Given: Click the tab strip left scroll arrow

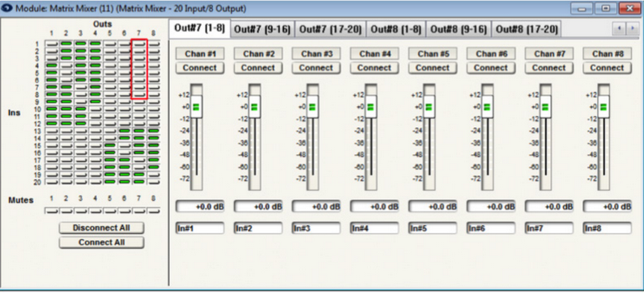Looking at the screenshot, I should (619, 28).
